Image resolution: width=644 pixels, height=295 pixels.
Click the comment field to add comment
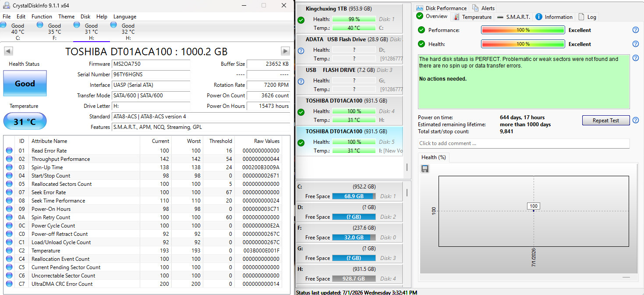click(x=524, y=143)
